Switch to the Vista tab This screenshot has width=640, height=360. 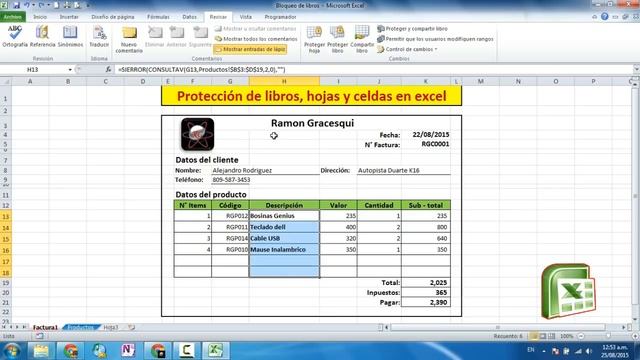click(x=245, y=17)
